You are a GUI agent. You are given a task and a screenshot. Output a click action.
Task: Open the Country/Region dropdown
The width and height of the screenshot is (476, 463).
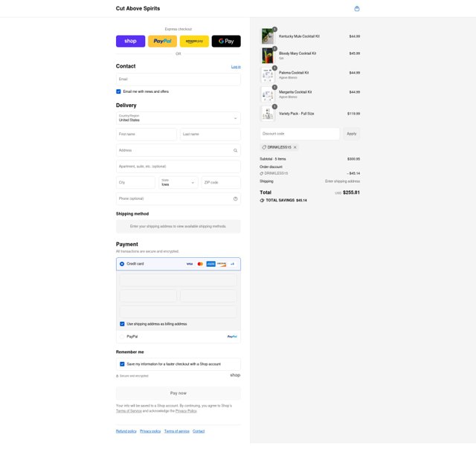pyautogui.click(x=178, y=118)
